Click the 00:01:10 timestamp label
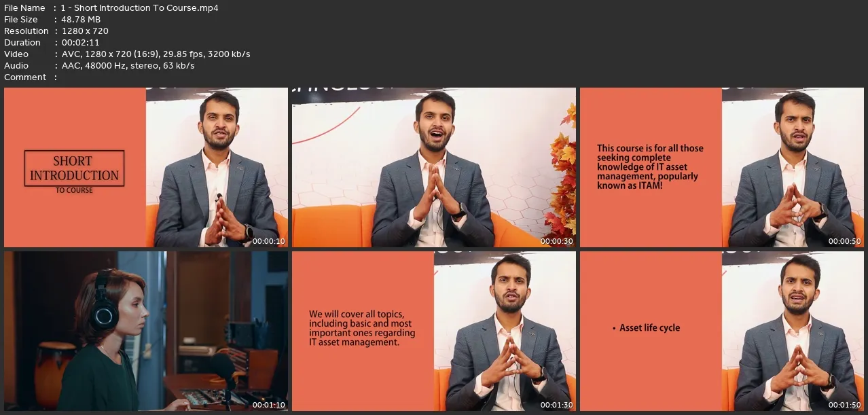The image size is (868, 415). 269,405
